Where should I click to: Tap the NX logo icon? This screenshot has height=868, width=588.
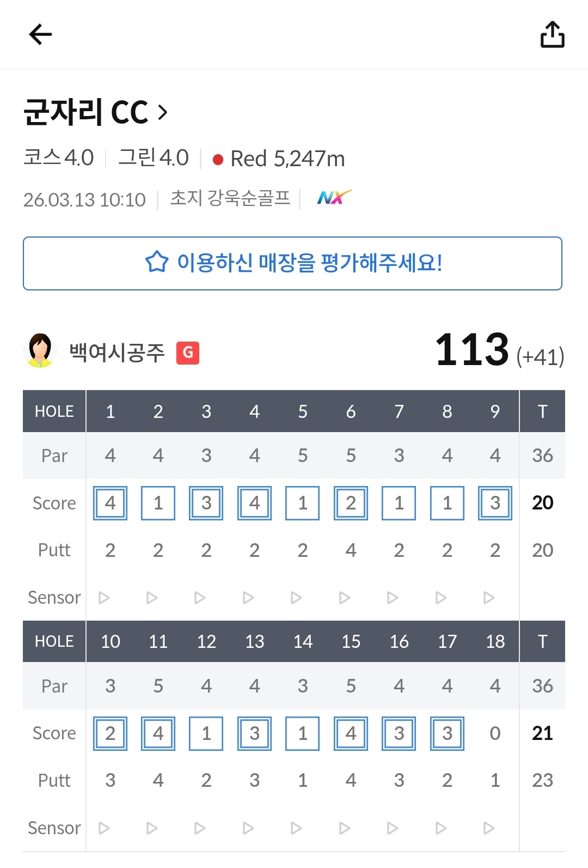[334, 197]
